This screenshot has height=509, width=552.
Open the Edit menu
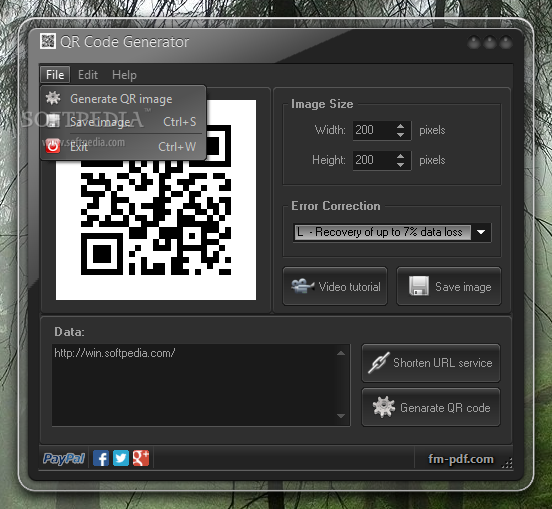(88, 75)
